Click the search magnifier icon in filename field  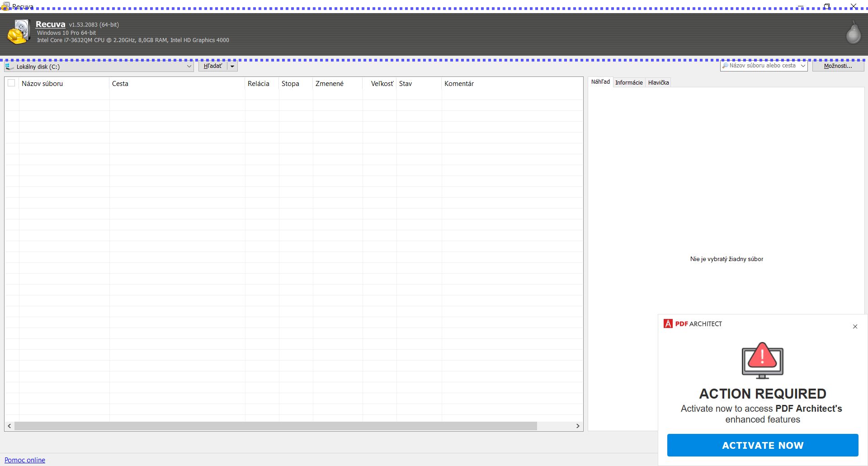pos(725,66)
